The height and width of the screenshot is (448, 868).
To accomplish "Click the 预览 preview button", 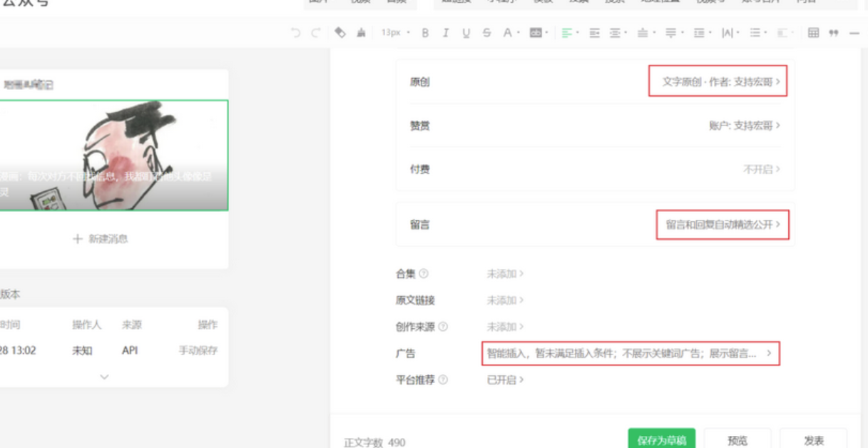I will coord(737,438).
